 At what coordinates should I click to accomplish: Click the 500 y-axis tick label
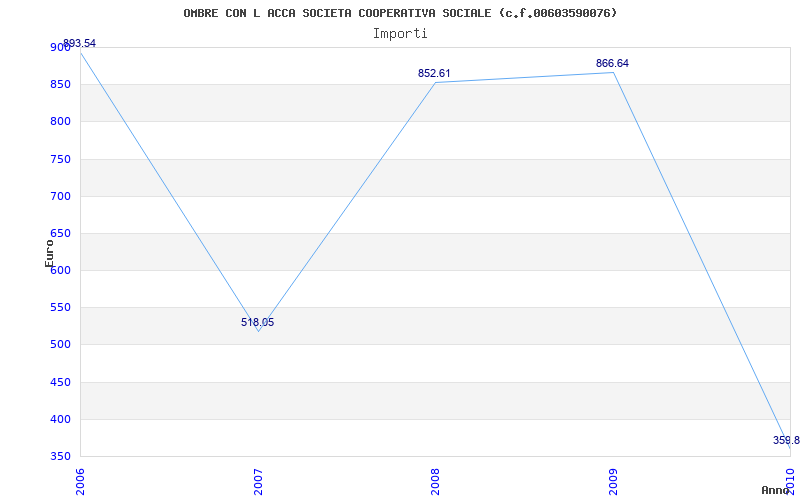tap(59, 345)
